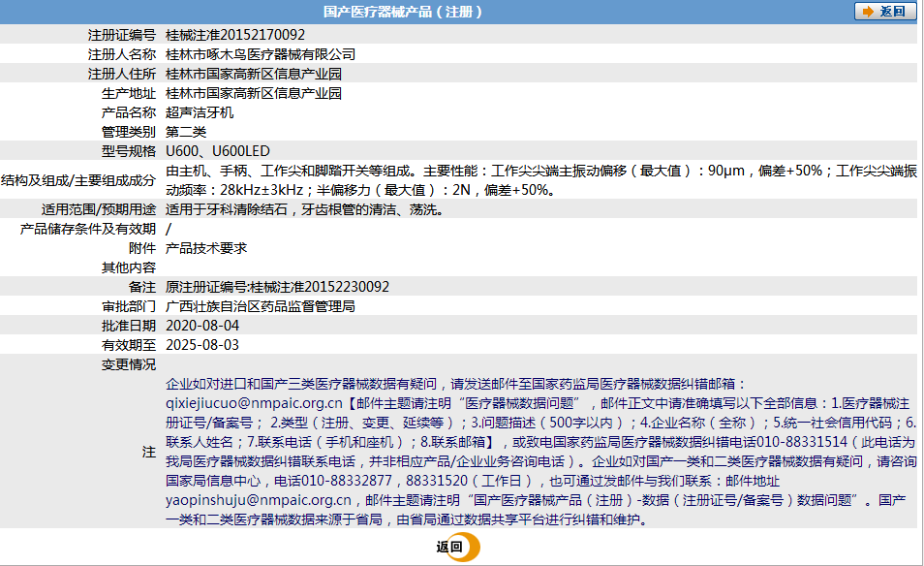The image size is (924, 566).
Task: Click the 生产地址 address value
Action: tap(254, 93)
